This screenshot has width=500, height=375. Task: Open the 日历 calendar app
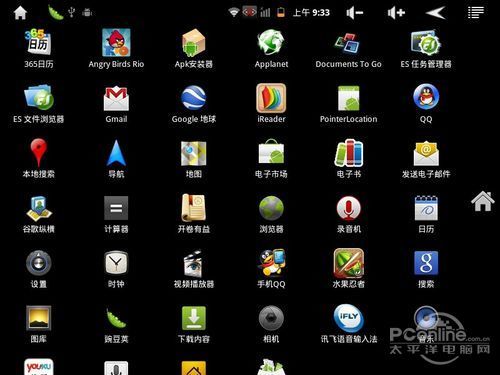pos(426,208)
